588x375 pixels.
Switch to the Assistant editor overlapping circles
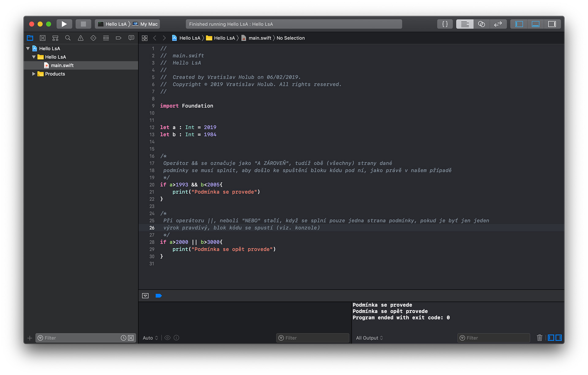[481, 24]
